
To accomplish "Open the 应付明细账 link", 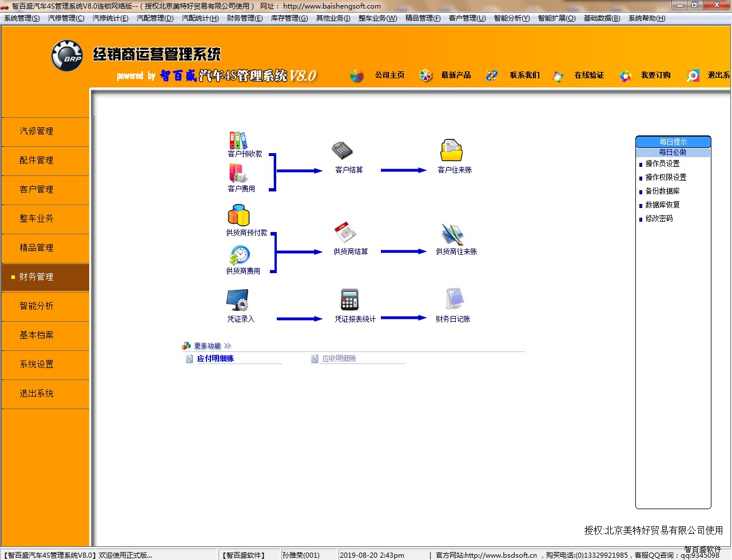I will pyautogui.click(x=216, y=359).
